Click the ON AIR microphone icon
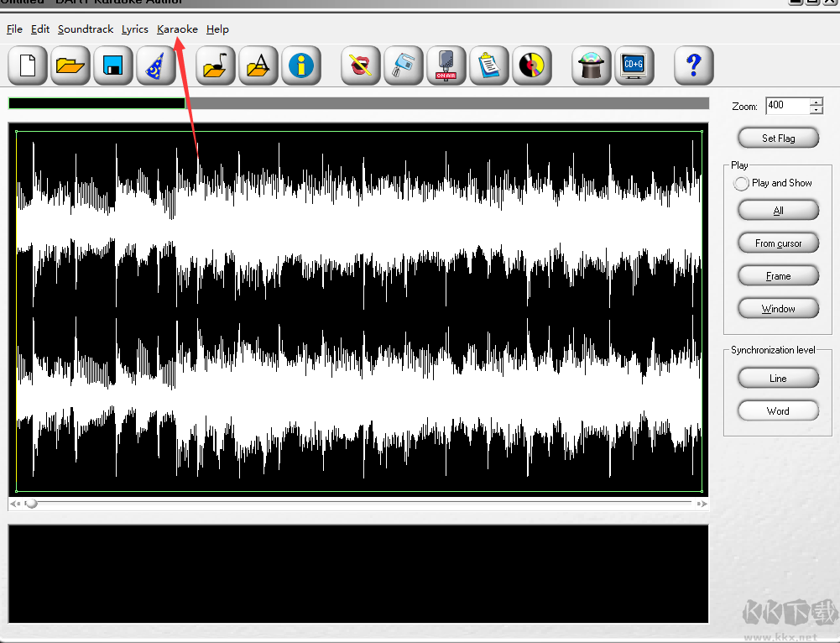The height and width of the screenshot is (643, 840). pos(446,65)
